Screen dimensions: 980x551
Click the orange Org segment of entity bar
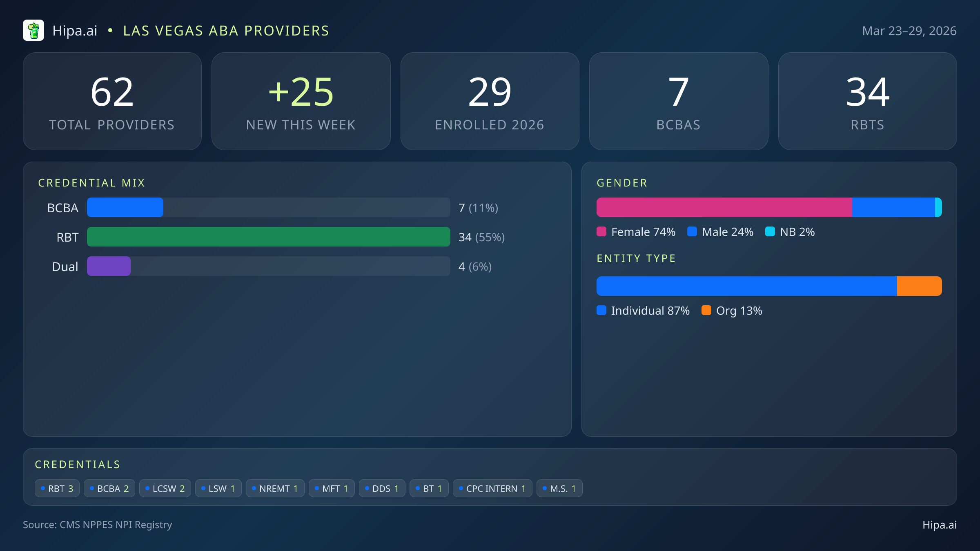coord(919,286)
